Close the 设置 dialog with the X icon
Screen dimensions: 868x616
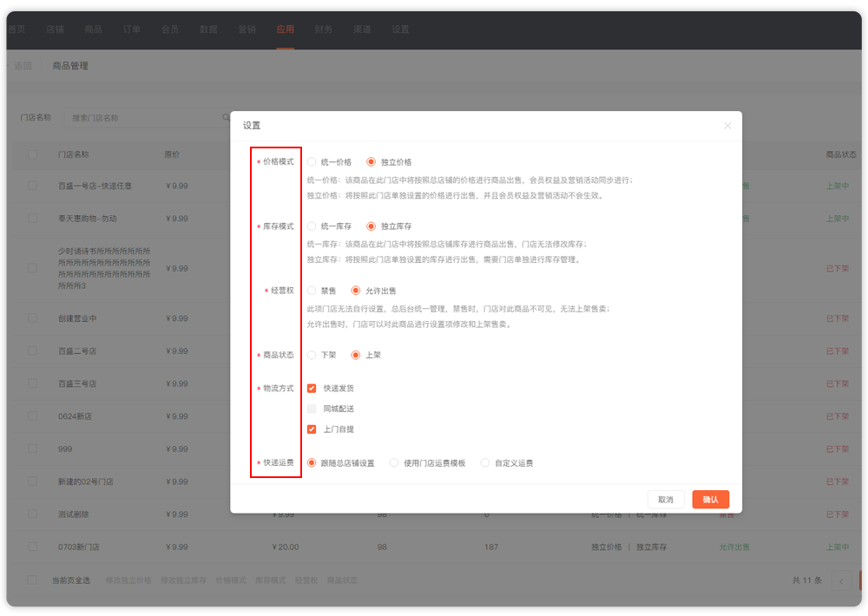point(727,126)
